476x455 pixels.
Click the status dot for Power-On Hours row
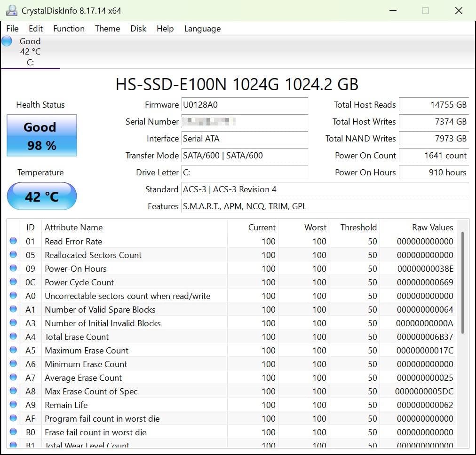(x=13, y=268)
